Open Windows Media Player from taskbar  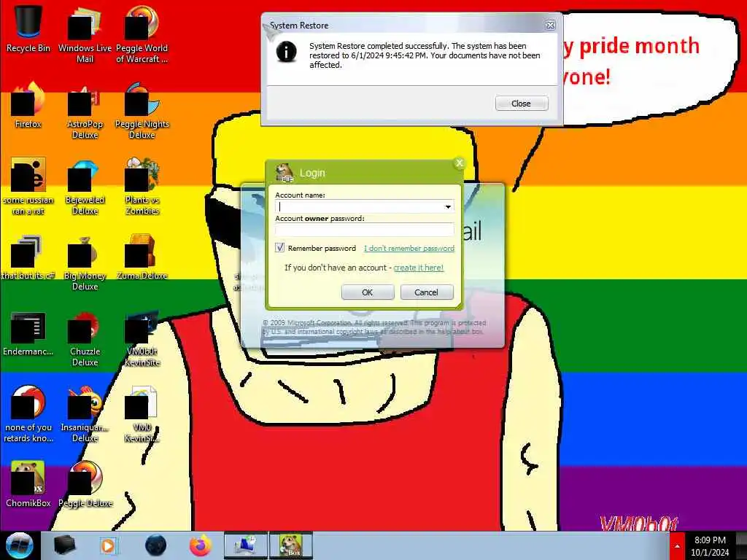pyautogui.click(x=108, y=545)
